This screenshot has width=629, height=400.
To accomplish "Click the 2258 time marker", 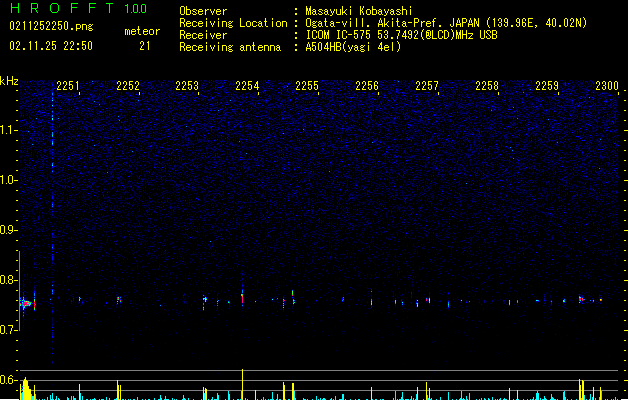I will 487,85.
